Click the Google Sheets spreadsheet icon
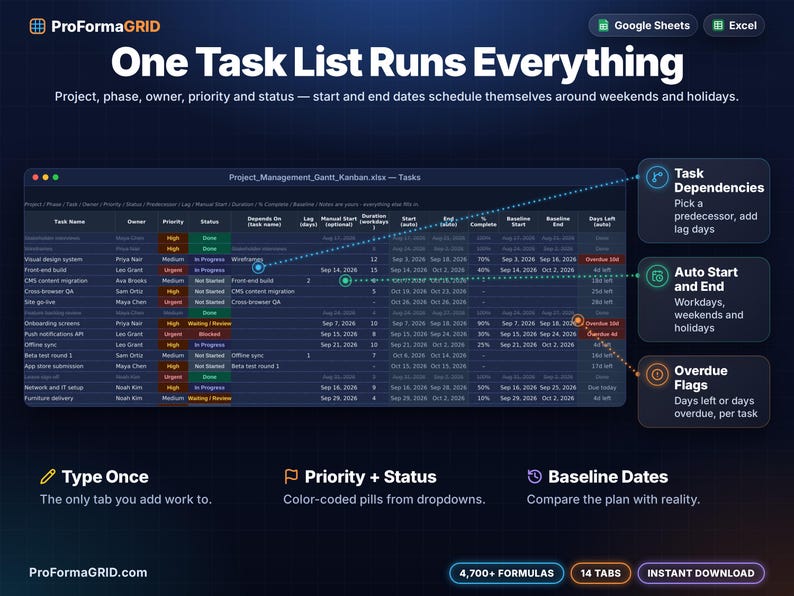The width and height of the screenshot is (794, 596). (x=603, y=25)
